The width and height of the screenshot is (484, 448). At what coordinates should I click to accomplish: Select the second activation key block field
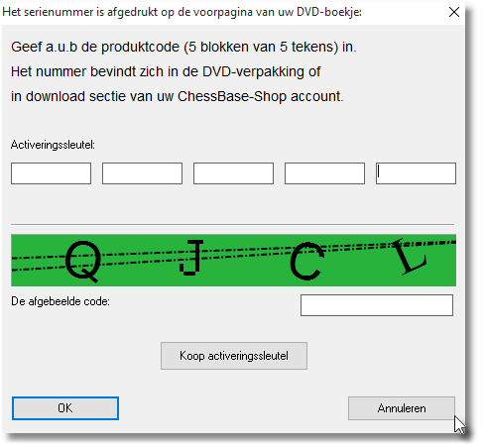pyautogui.click(x=142, y=173)
